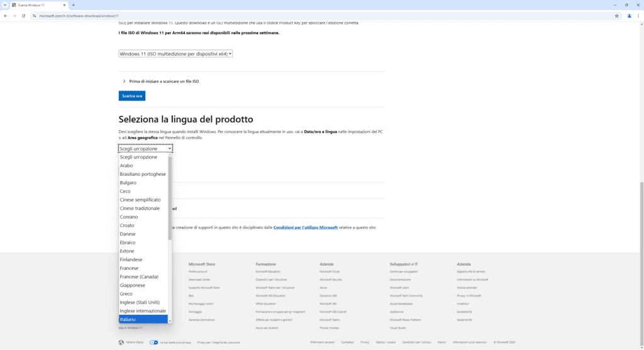Click the 'Scegli un'opzione' language combo box

145,148
